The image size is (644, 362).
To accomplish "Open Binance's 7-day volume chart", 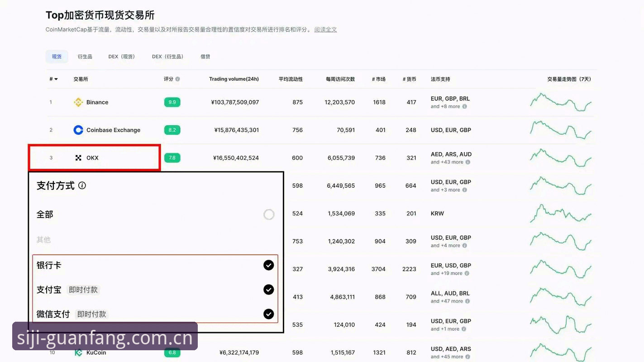I will pyautogui.click(x=561, y=102).
